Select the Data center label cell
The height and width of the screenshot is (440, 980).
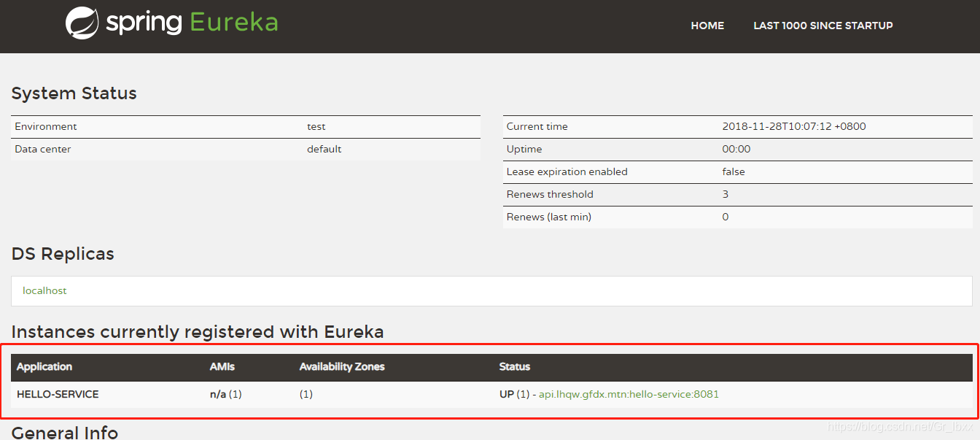tap(43, 149)
